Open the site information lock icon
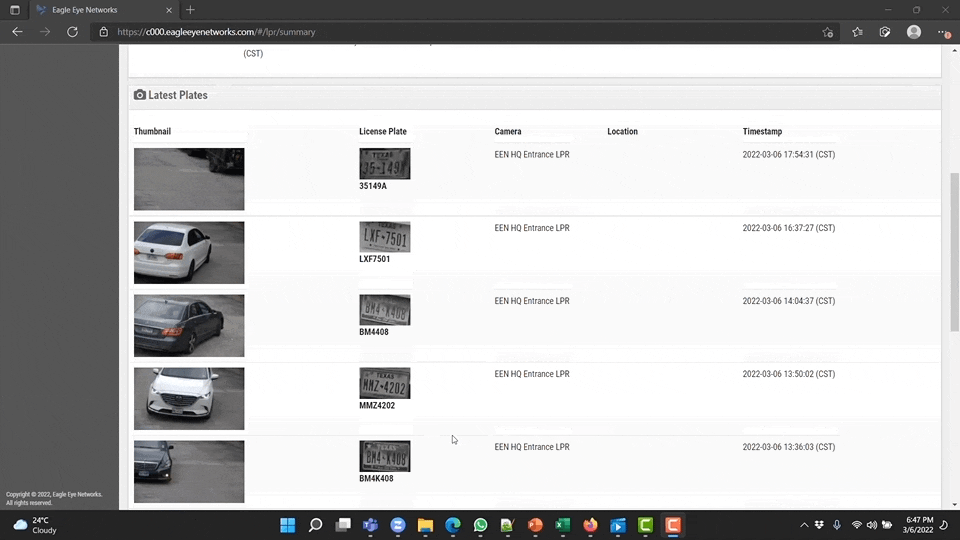Image resolution: width=960 pixels, height=540 pixels. [103, 32]
